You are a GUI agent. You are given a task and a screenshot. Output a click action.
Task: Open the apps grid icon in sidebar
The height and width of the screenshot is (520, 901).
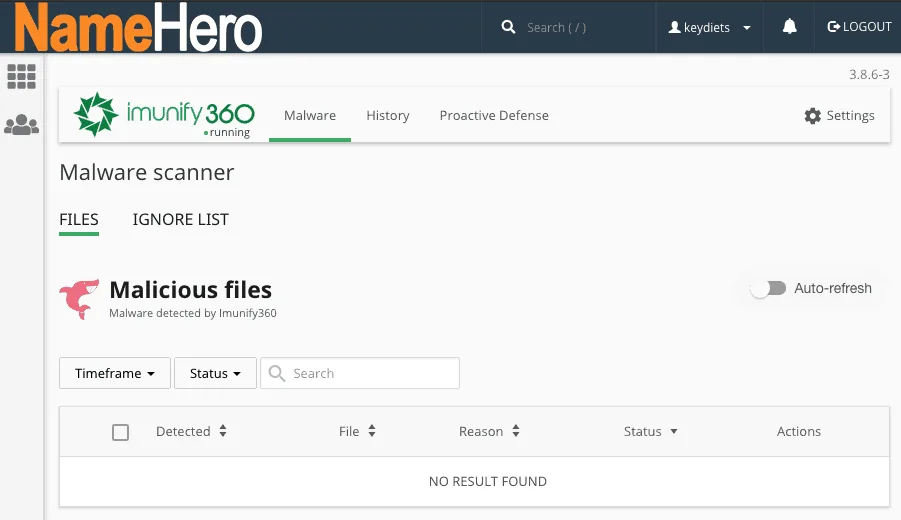coord(21,76)
